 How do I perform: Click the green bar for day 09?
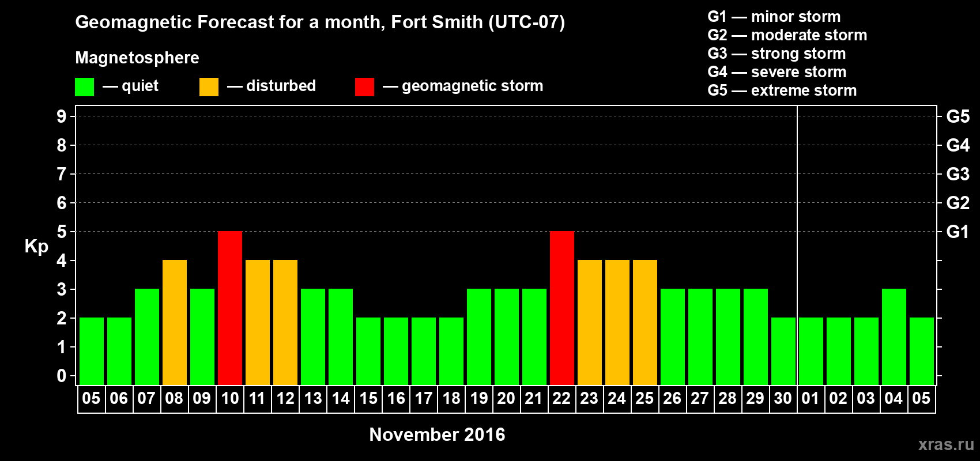202,337
